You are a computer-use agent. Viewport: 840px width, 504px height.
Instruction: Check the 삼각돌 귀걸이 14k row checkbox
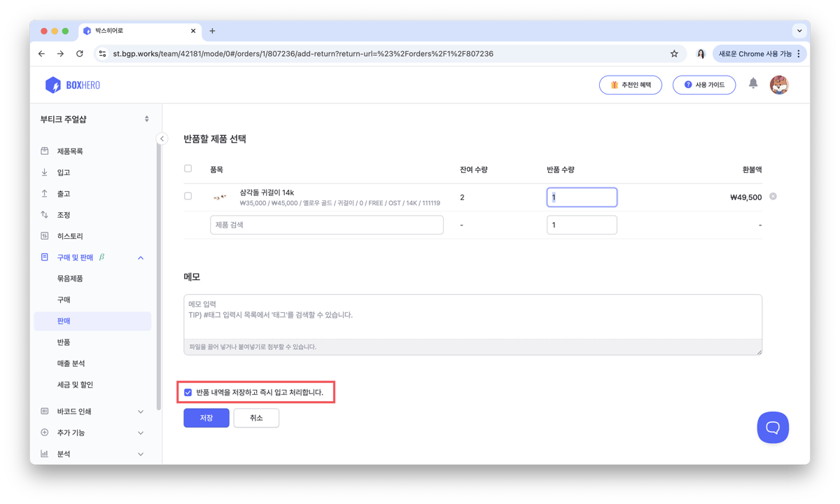[x=188, y=196]
